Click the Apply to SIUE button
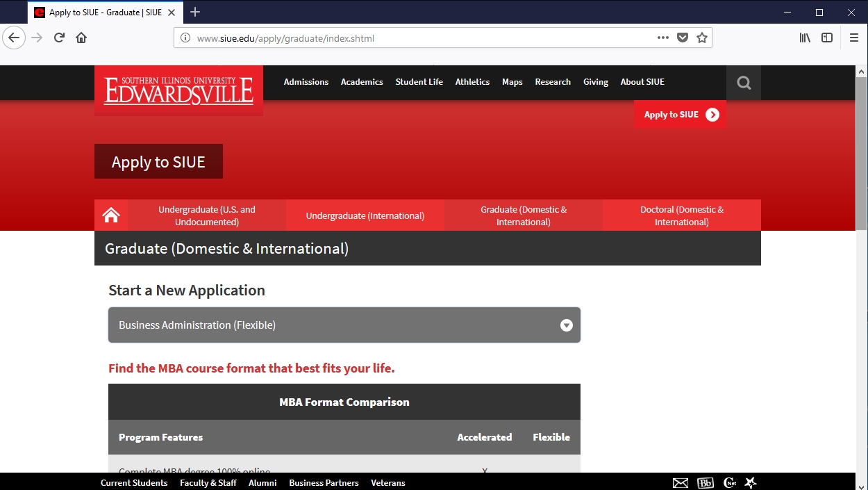This screenshot has width=868, height=490. (681, 115)
